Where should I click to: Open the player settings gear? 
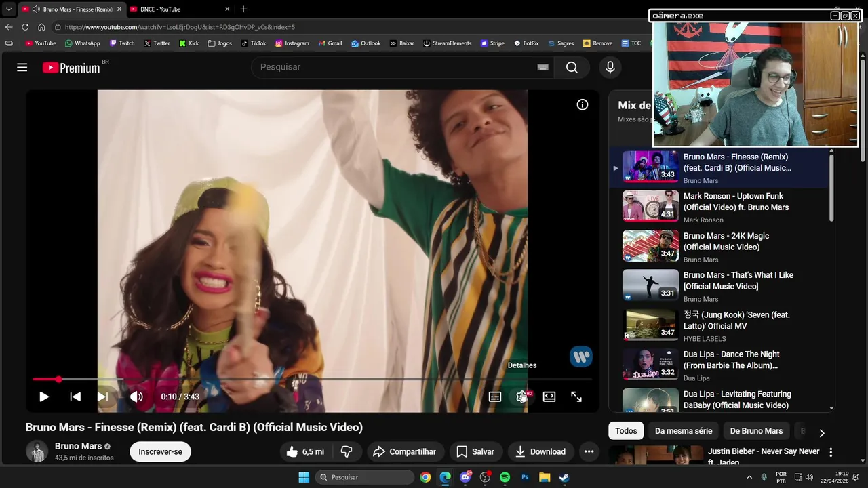coord(522,396)
